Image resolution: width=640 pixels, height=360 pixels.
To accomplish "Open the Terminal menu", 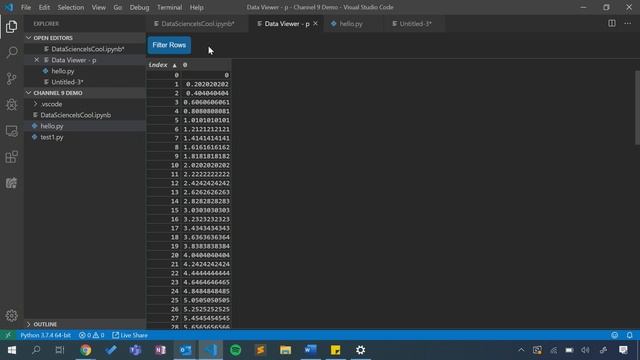I will pyautogui.click(x=169, y=7).
